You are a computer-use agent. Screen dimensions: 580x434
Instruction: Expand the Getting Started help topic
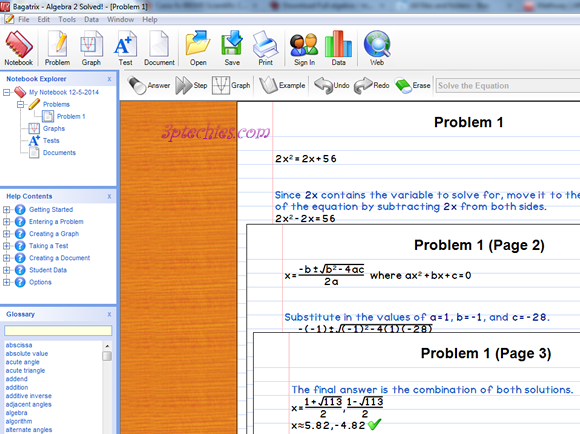tap(6, 210)
